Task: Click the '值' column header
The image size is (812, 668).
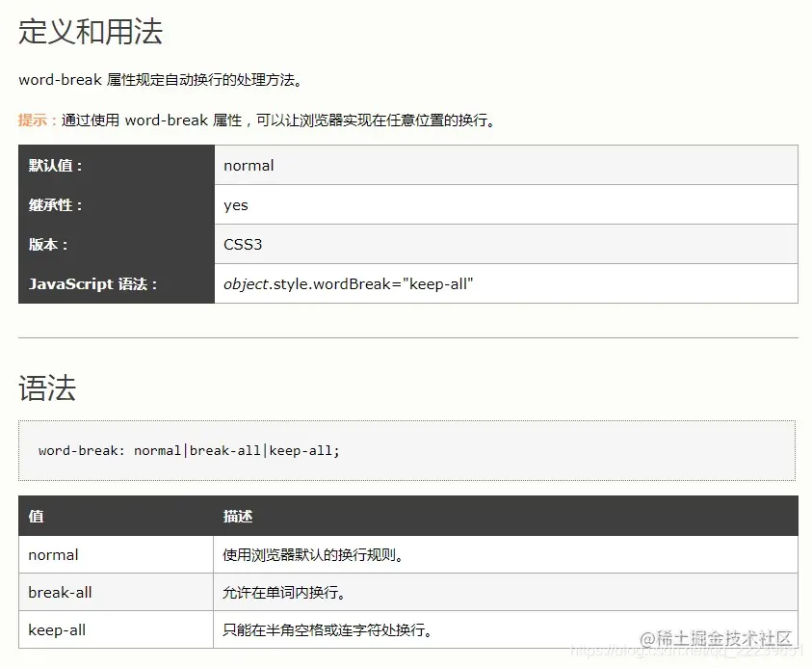Action: click(x=116, y=516)
